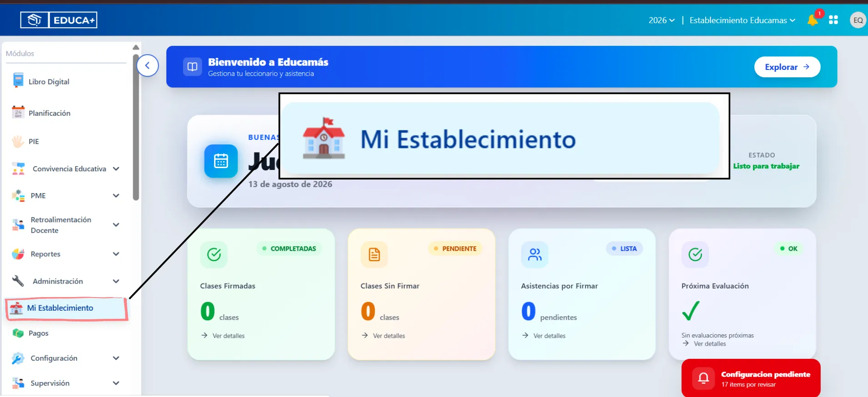Click the Asistencias por Firmar people icon
Viewport: 868px width, 397px height.
click(535, 254)
